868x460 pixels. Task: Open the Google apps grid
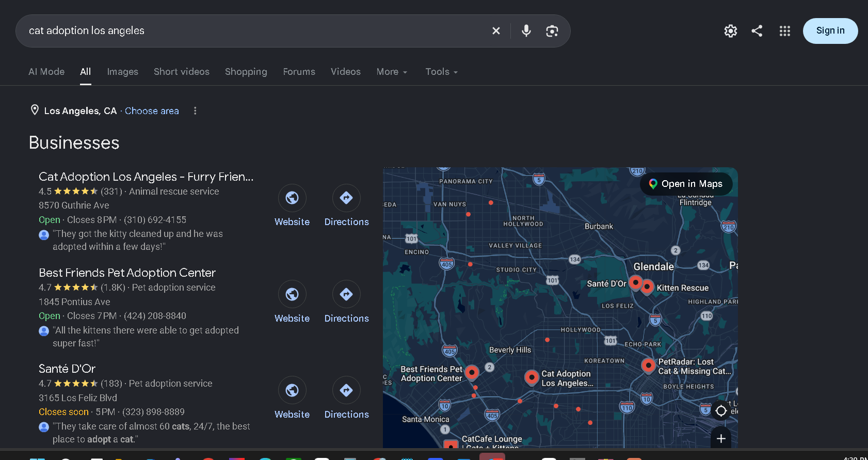tap(785, 31)
